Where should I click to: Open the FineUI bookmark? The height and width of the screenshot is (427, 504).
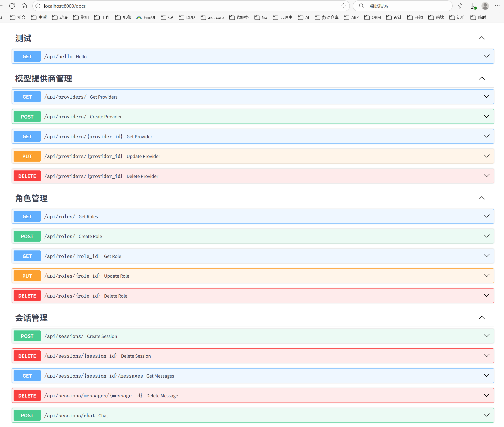(146, 17)
